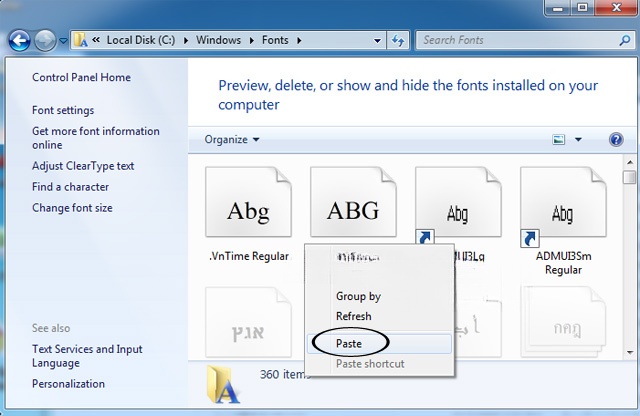Viewport: 640px width, 416px height.
Task: Click the Fonts breadcrumb segment
Action: click(275, 40)
